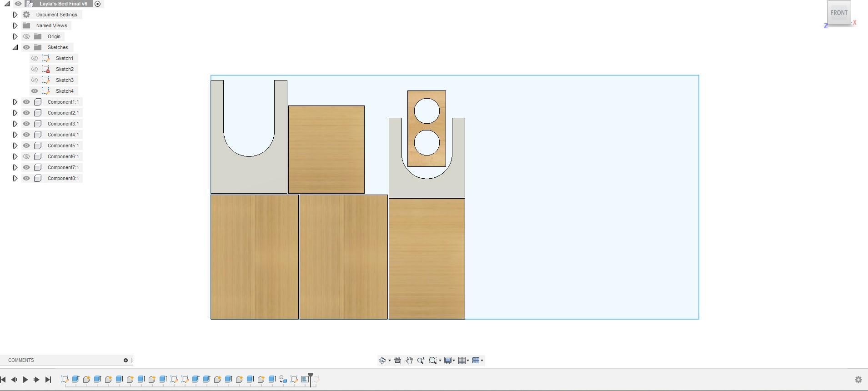Step forward one timeline feature
868x391 pixels.
[36, 380]
